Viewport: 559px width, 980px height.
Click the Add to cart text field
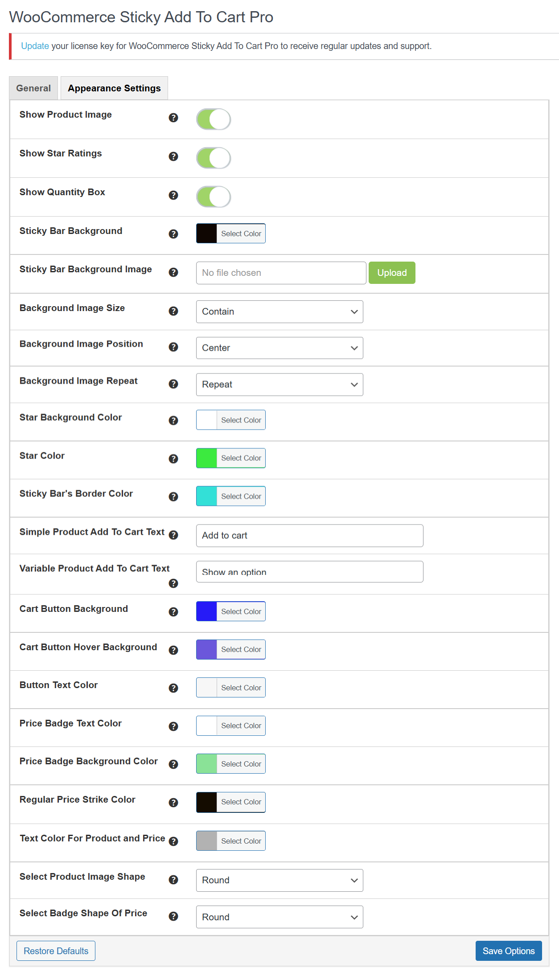click(310, 535)
